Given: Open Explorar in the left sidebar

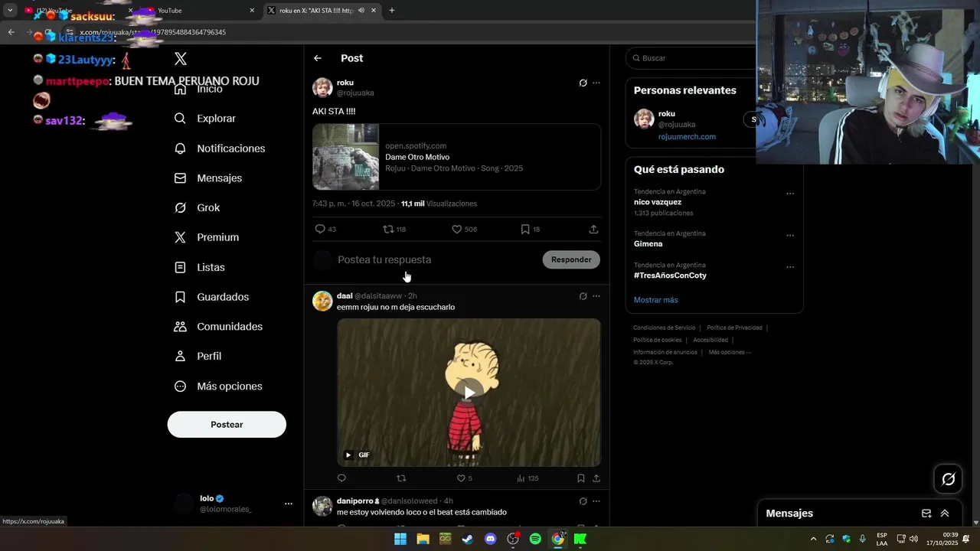Looking at the screenshot, I should click(205, 119).
